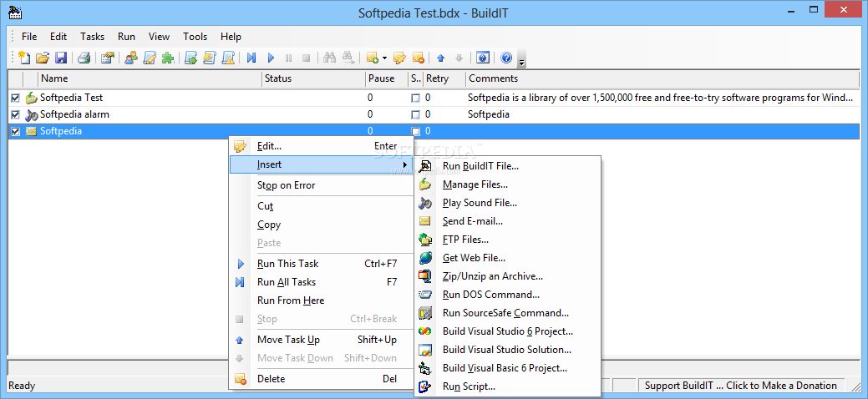The height and width of the screenshot is (399, 868).
Task: Choose Delete from the context menu
Action: pyautogui.click(x=321, y=379)
